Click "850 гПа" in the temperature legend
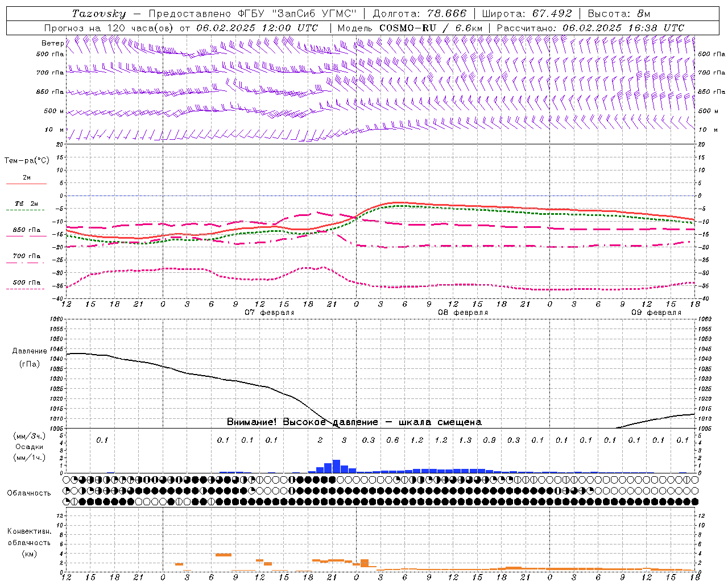The height and width of the screenshot is (582, 728). point(26,230)
